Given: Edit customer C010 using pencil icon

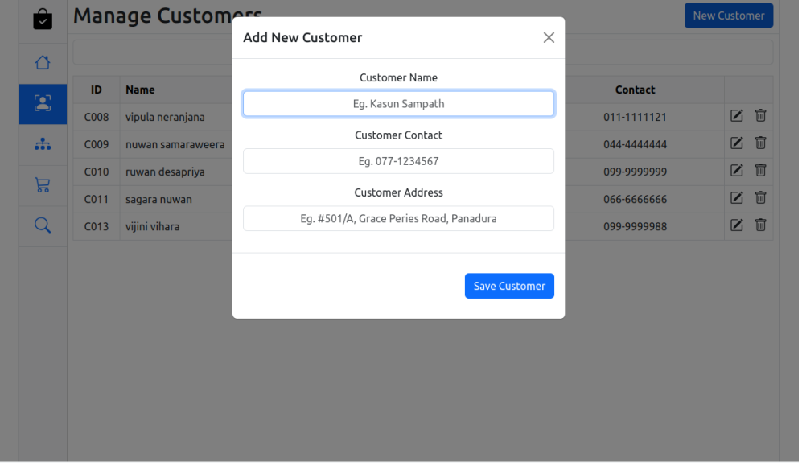Looking at the screenshot, I should pyautogui.click(x=737, y=171).
